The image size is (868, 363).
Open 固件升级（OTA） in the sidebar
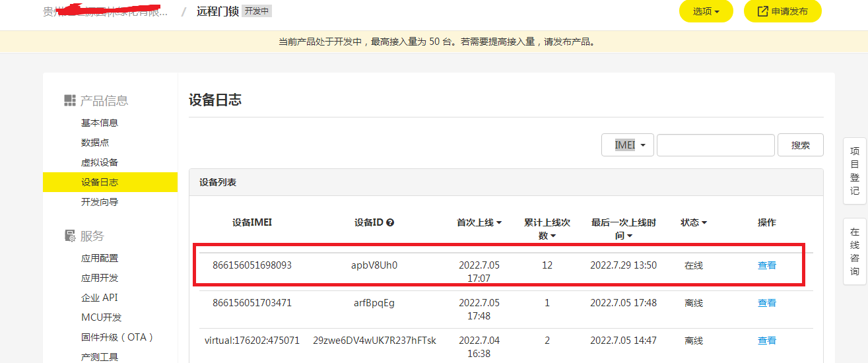tap(117, 337)
